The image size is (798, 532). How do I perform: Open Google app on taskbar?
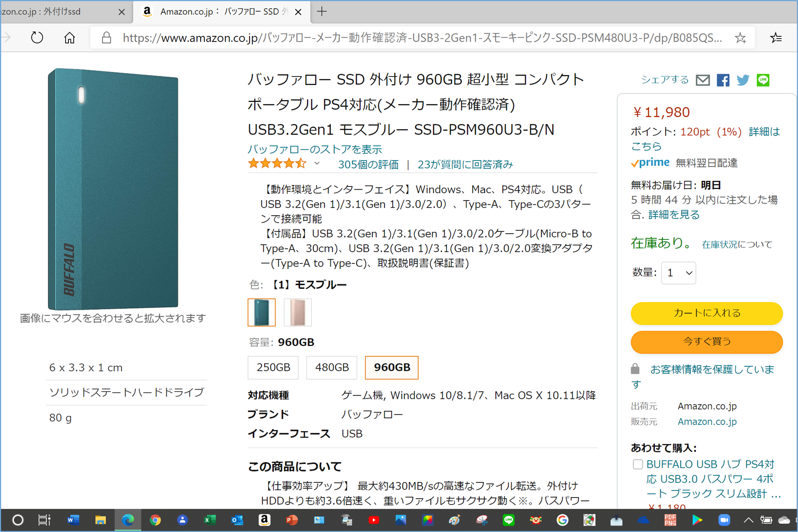tap(562, 520)
